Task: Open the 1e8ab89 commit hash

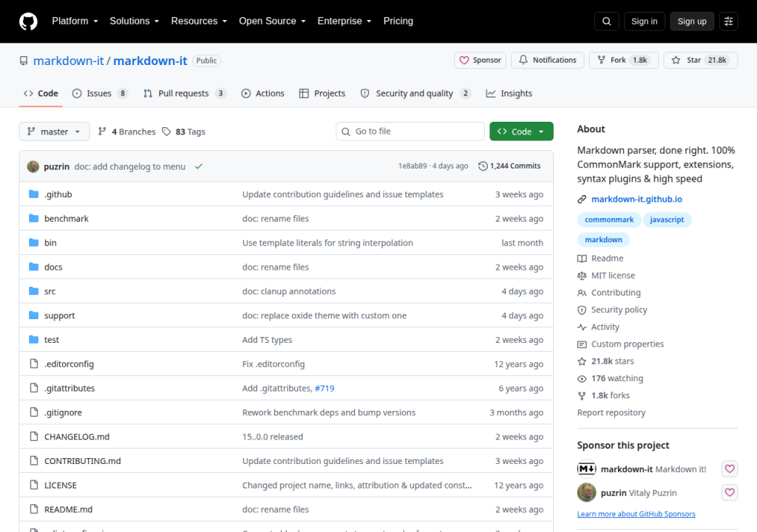Action: coord(413,166)
